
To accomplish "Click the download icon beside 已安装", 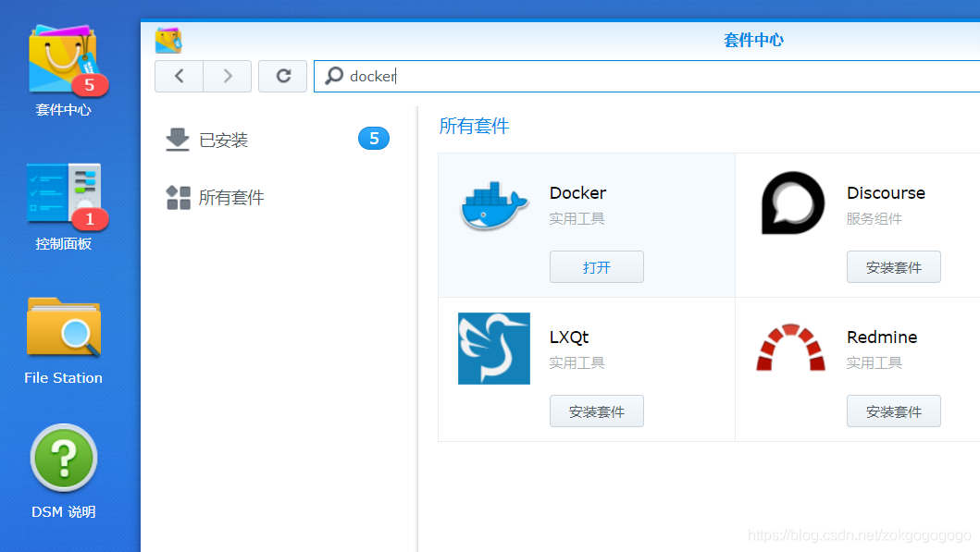I will pyautogui.click(x=178, y=140).
